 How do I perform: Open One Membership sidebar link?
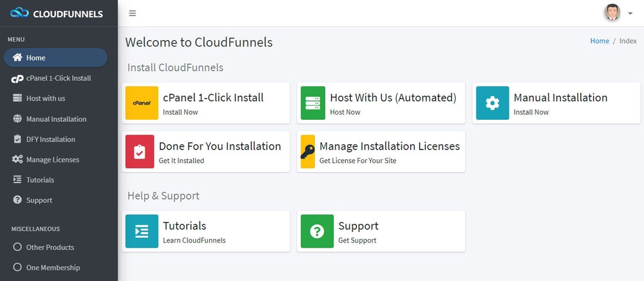[55, 267]
